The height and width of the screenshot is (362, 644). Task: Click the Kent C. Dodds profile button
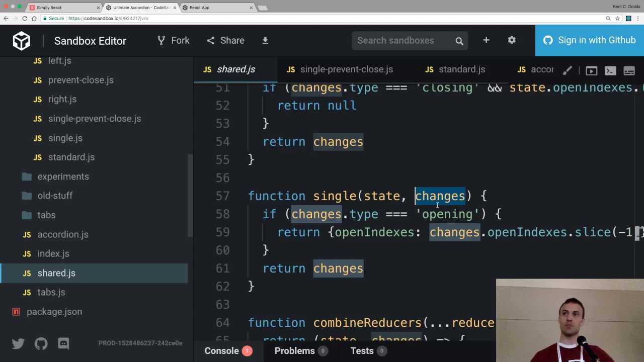tap(626, 7)
